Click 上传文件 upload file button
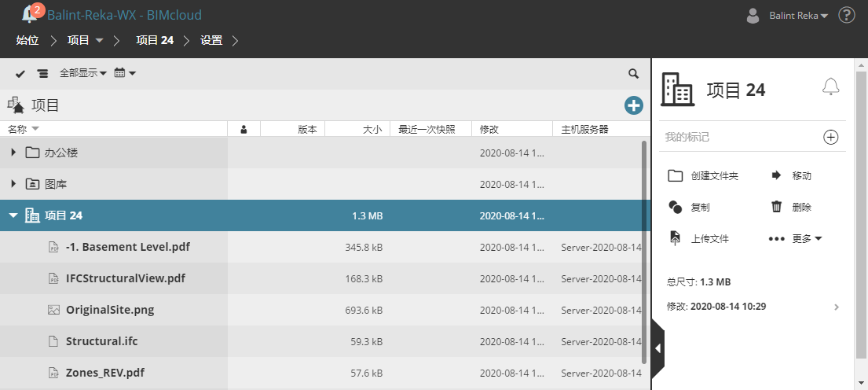The image size is (868, 390). coord(698,239)
